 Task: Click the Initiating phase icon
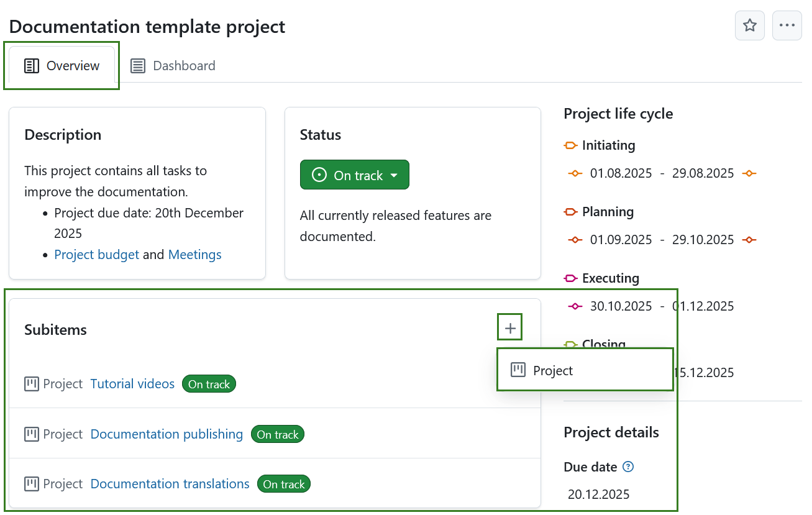pyautogui.click(x=570, y=145)
